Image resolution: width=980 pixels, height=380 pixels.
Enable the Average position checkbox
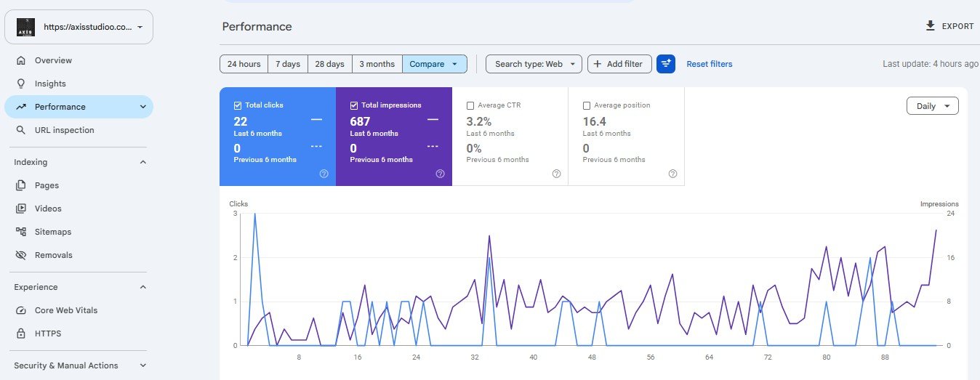tap(587, 105)
